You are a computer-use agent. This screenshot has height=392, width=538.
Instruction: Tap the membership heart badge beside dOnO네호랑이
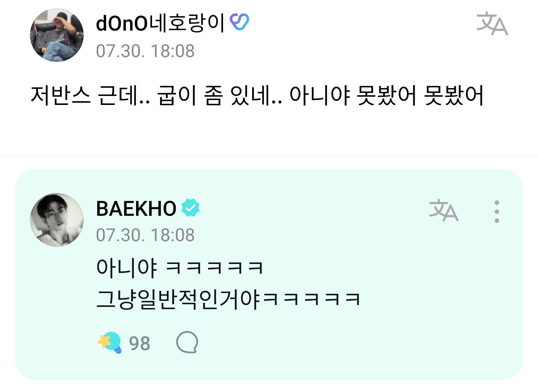click(x=239, y=22)
